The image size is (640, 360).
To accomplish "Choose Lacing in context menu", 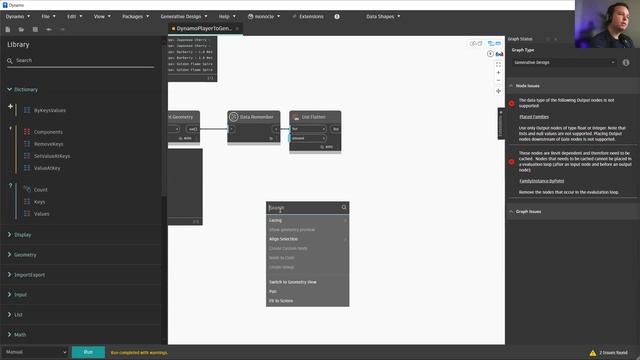I will point(308,220).
